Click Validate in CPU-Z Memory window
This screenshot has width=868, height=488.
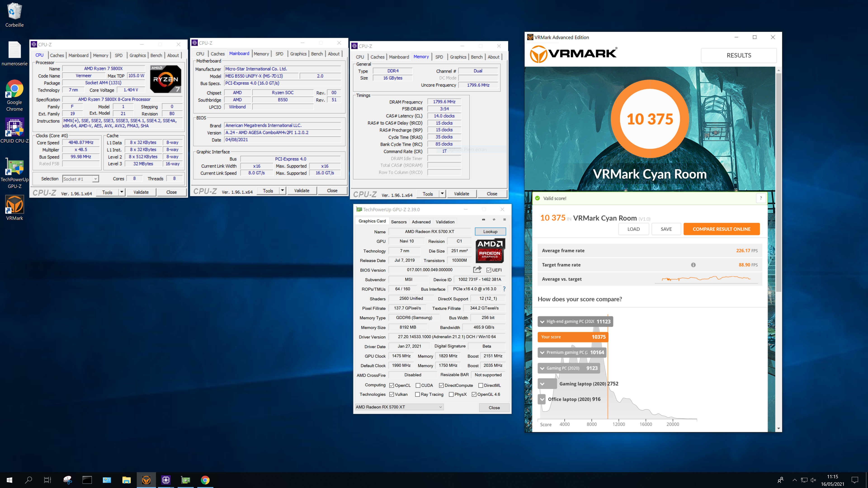[x=461, y=194]
